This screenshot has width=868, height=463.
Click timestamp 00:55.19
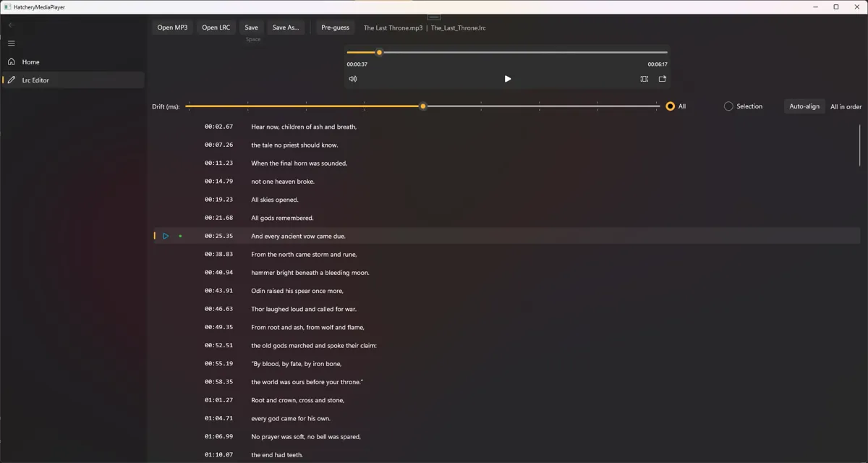point(218,364)
